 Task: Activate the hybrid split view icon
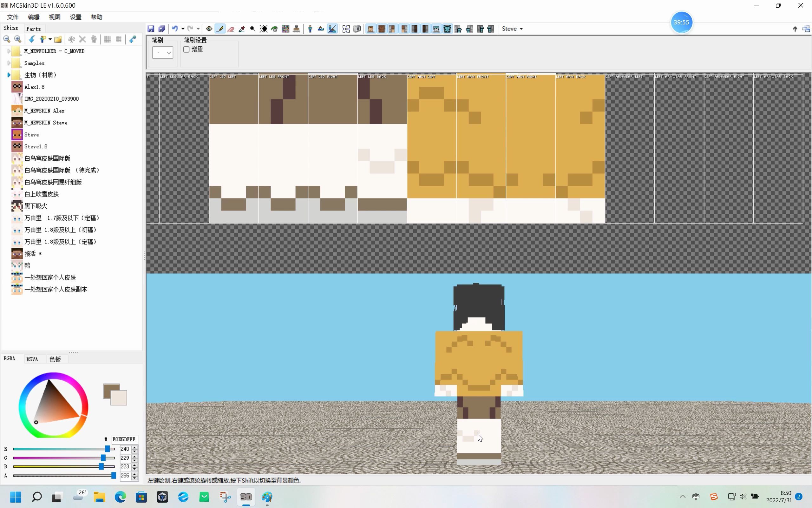pos(332,29)
